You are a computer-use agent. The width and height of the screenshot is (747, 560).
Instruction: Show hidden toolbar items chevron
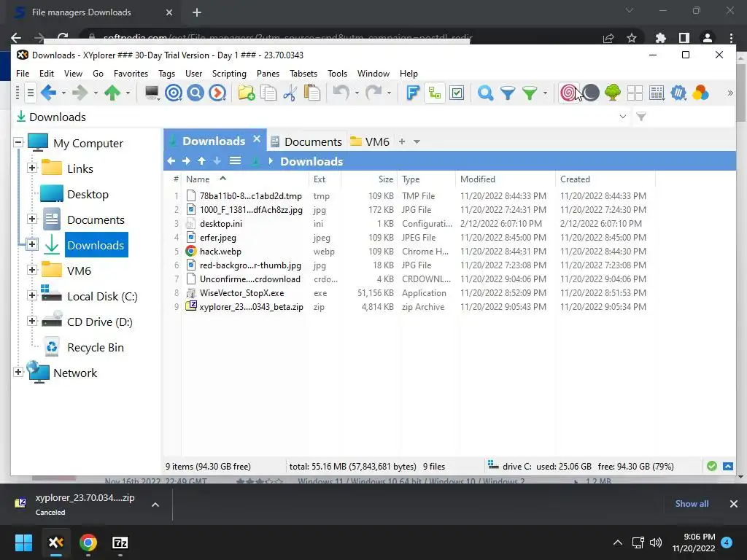[729, 93]
